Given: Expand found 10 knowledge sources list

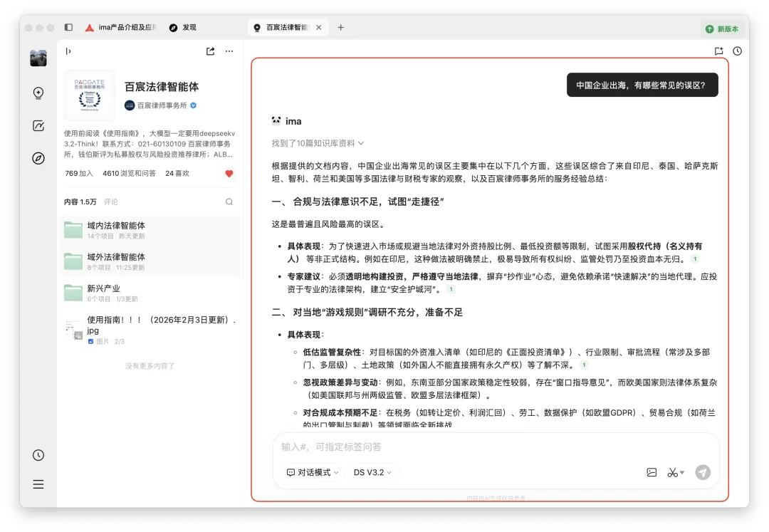Looking at the screenshot, I should point(318,143).
